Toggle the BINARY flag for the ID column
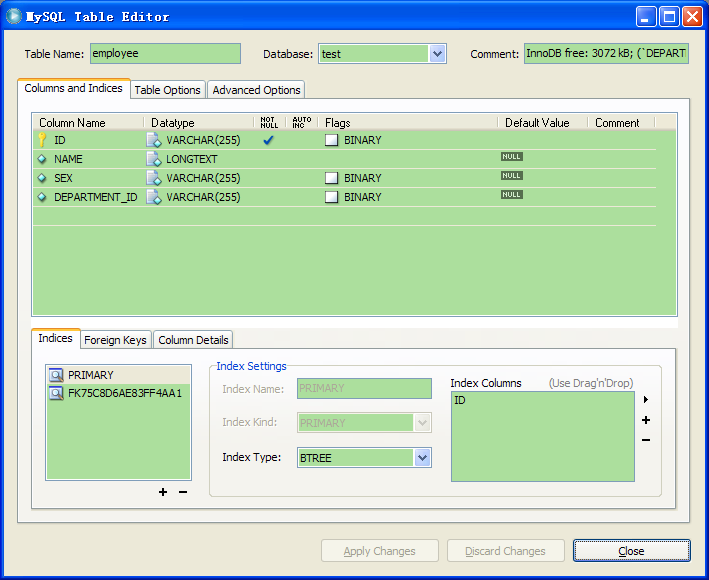Screen dimensions: 709x580 coord(331,141)
